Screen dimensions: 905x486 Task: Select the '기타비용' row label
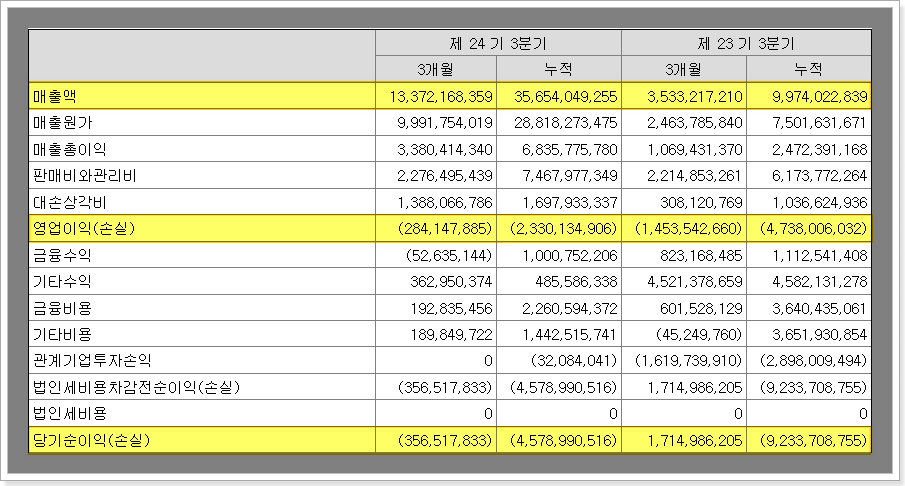[62, 334]
